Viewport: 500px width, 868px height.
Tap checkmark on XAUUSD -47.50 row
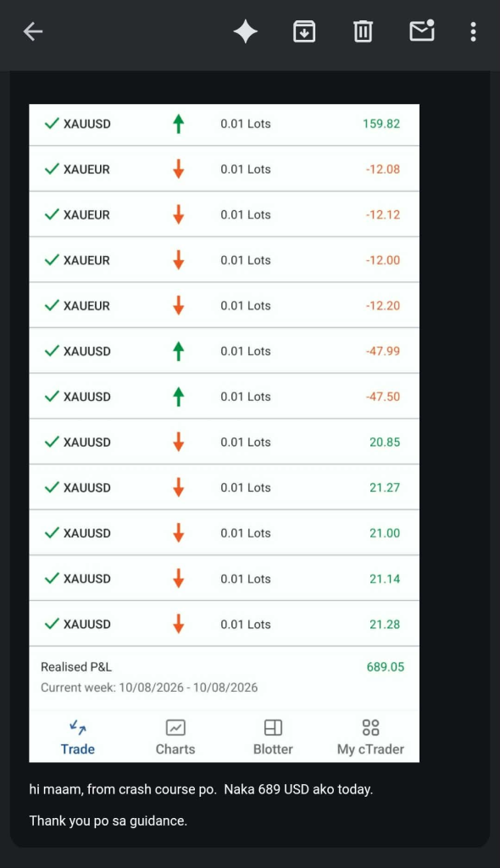point(52,397)
